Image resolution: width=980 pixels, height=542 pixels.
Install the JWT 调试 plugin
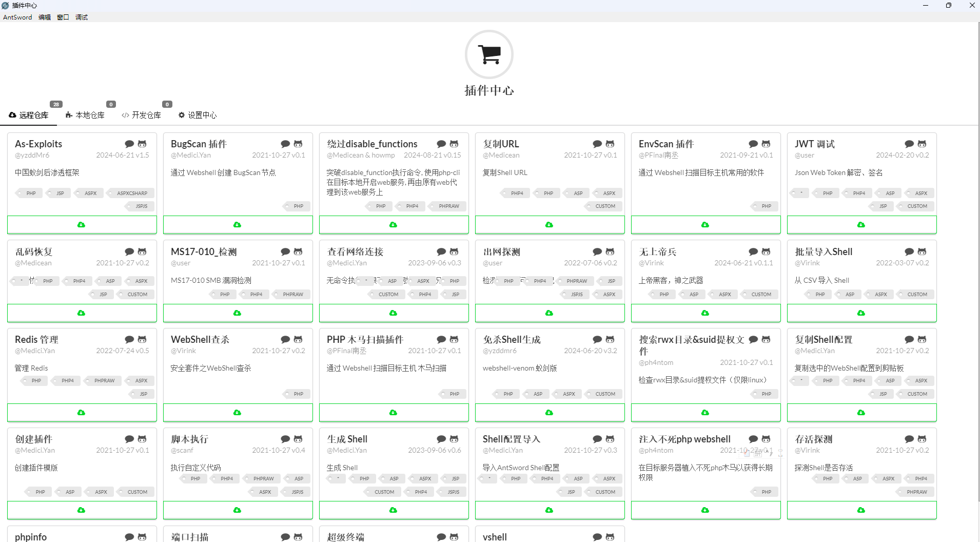point(861,225)
